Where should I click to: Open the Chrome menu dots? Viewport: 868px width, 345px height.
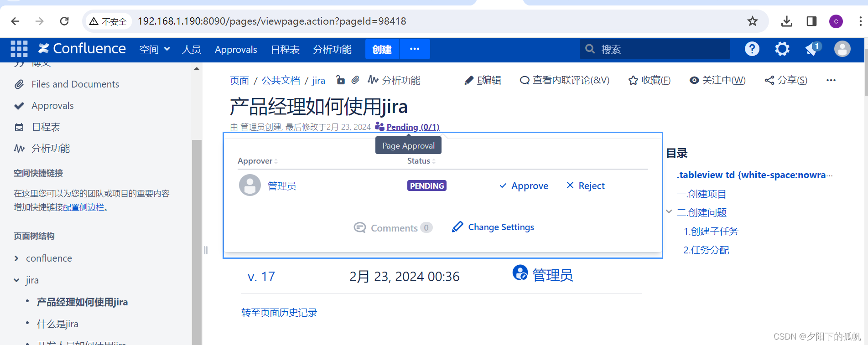pyautogui.click(x=860, y=21)
